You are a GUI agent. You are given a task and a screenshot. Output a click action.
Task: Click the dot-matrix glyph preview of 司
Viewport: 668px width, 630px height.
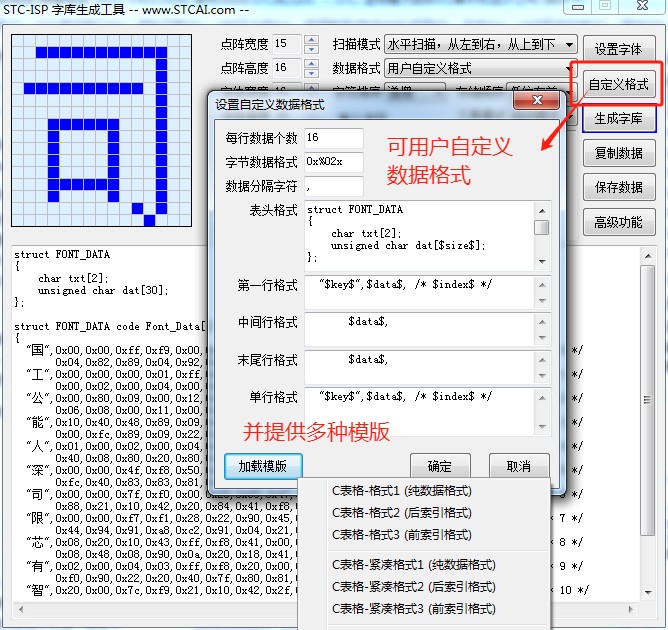(x=101, y=130)
